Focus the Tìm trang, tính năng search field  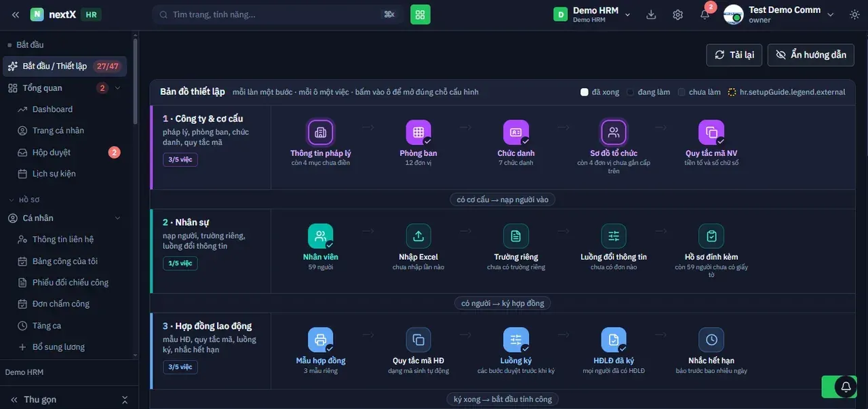278,14
